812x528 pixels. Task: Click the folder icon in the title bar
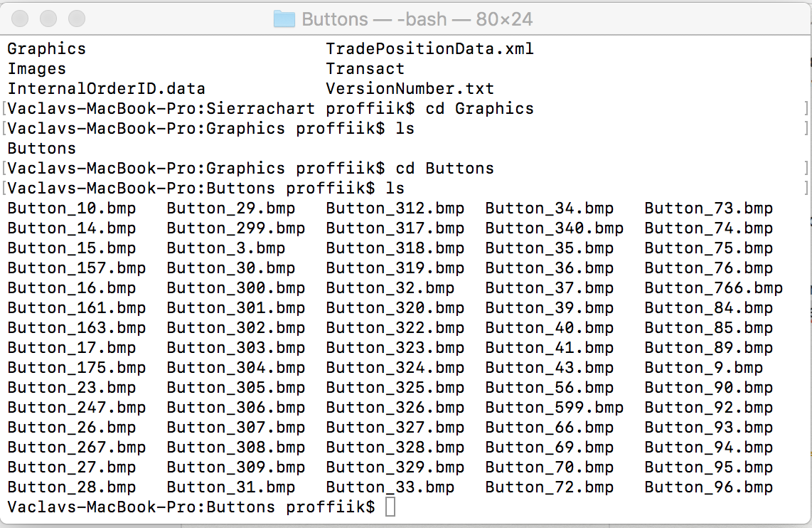pos(284,19)
